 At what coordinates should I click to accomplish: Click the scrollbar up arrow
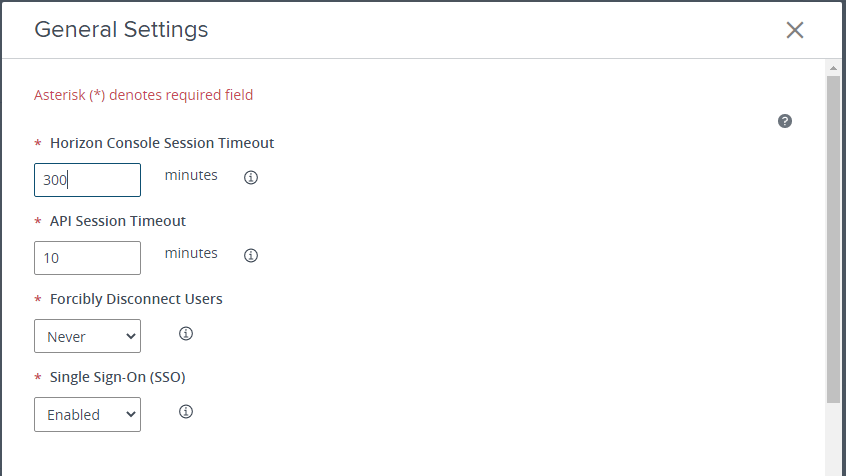833,68
